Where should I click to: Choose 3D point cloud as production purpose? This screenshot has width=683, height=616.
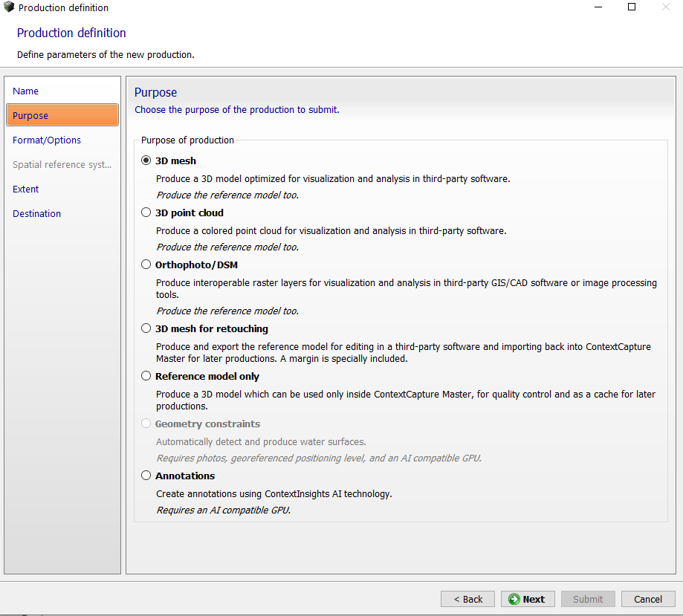tap(146, 213)
